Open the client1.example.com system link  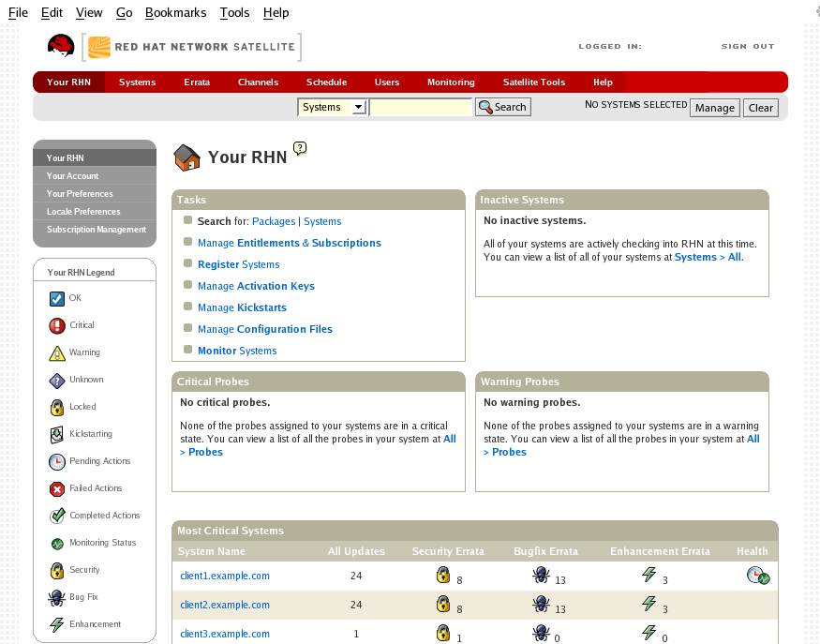point(225,576)
